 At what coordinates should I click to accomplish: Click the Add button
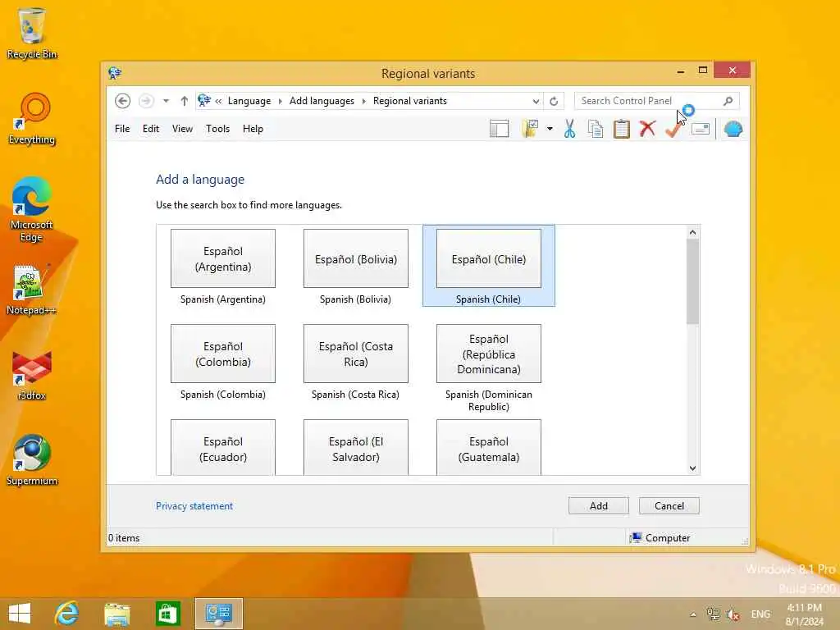(x=598, y=505)
